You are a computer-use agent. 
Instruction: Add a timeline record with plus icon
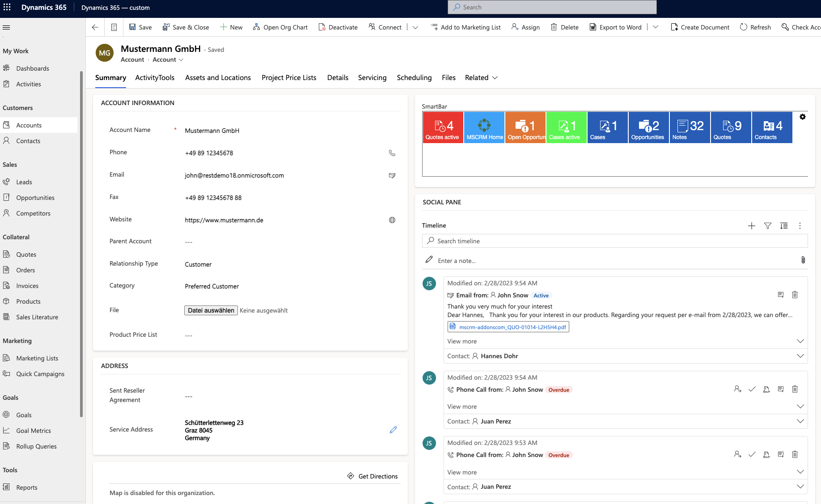(752, 226)
